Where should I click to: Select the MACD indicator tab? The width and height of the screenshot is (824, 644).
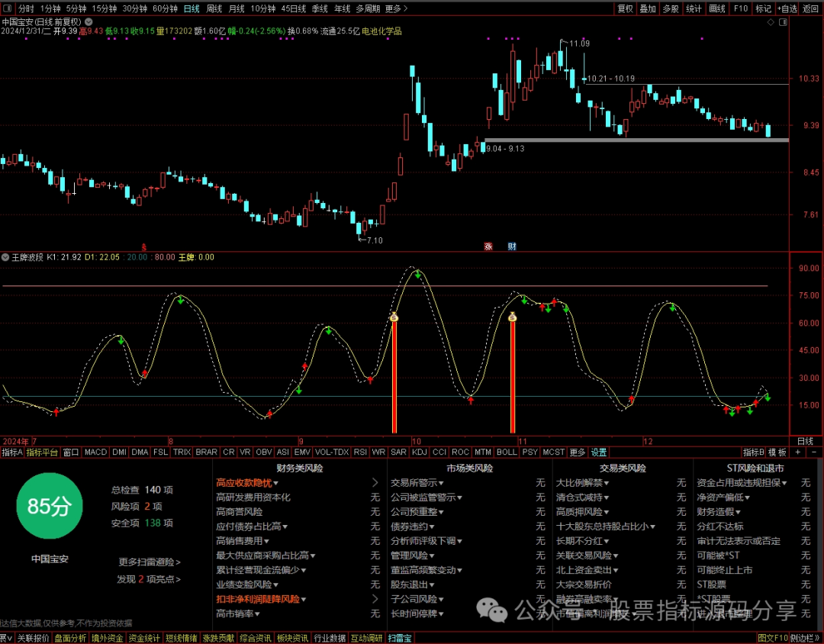coord(95,452)
